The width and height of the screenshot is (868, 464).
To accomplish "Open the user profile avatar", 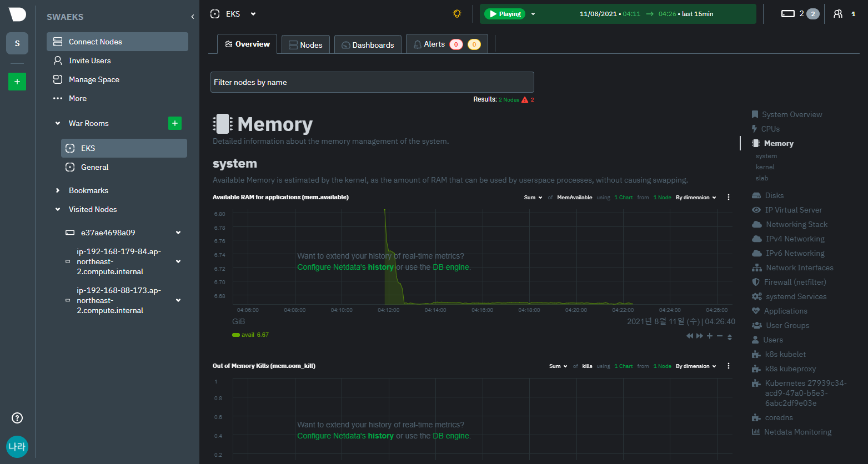I will click(17, 447).
